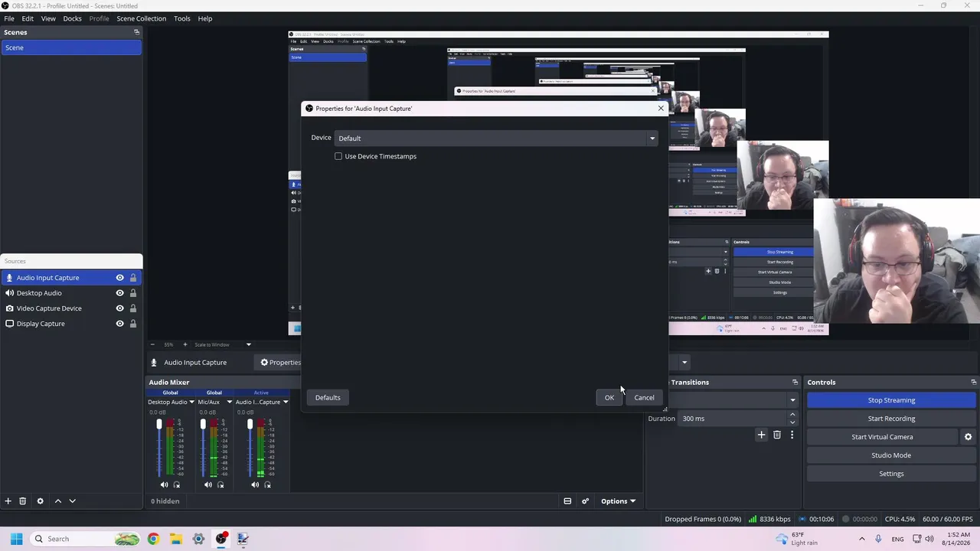Mute the Desktop Audio mixer channel
The height and width of the screenshot is (551, 980).
point(164,484)
